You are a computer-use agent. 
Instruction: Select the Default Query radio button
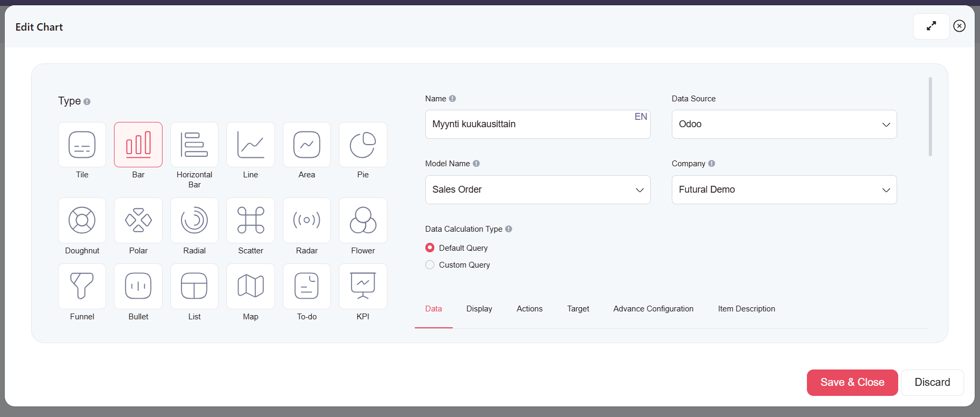pos(430,248)
